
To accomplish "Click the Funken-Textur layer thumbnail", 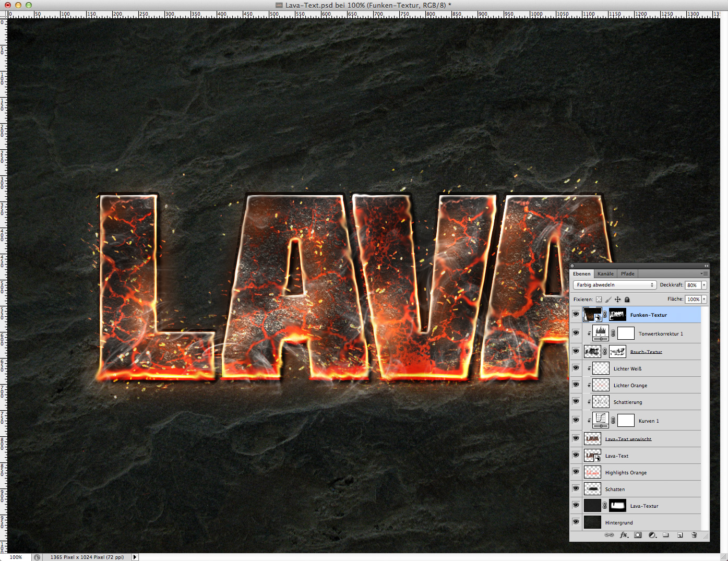I will tap(592, 314).
